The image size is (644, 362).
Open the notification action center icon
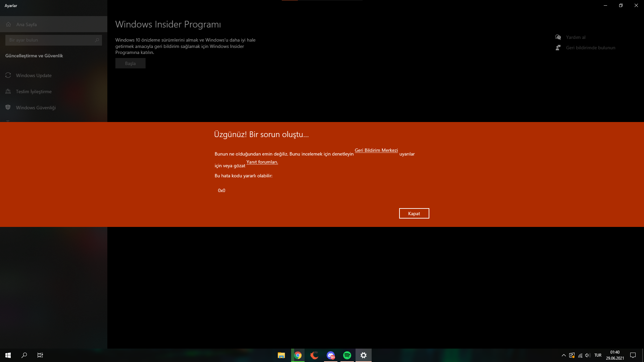point(633,355)
